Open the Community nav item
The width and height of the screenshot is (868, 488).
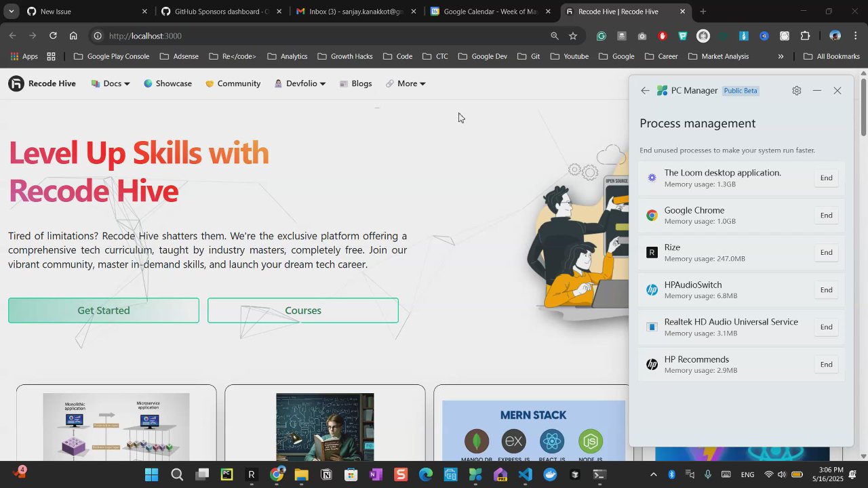233,83
